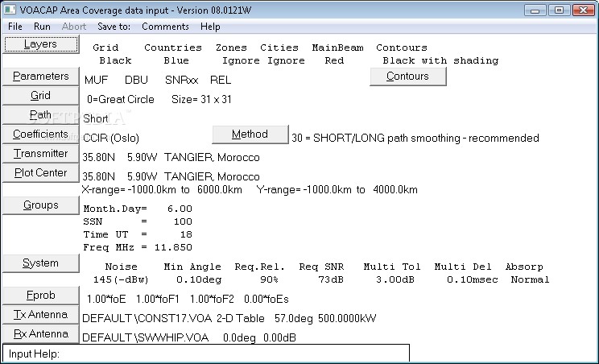Choose the Rx Antenna button

[x=40, y=334]
